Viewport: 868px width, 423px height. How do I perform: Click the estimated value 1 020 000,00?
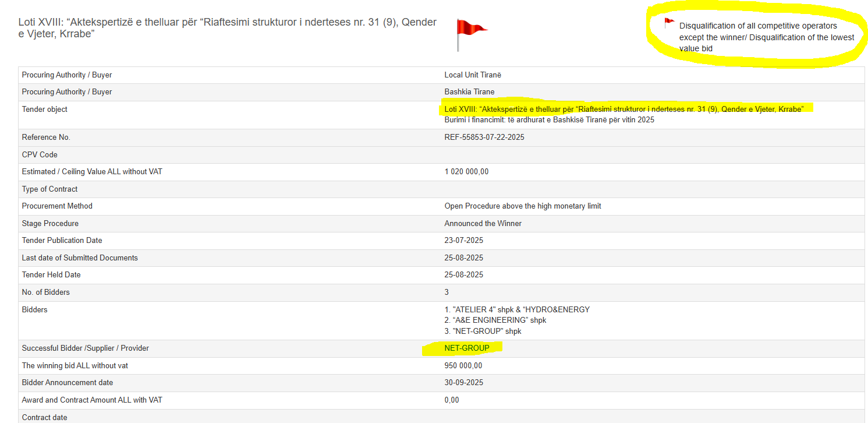coord(466,172)
